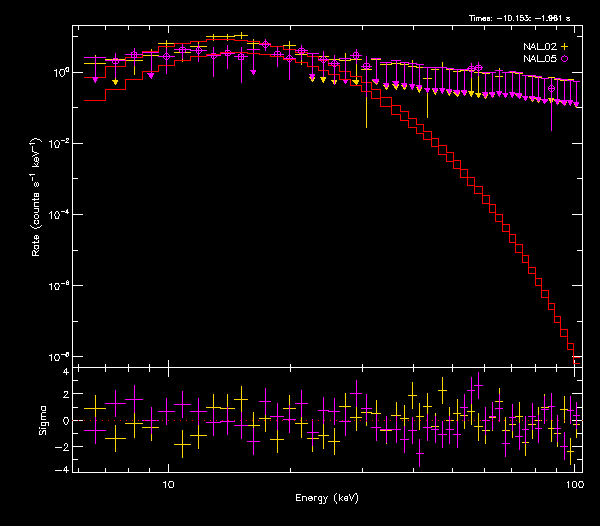Viewport: 600px width, 526px height.
Task: Click the Times range text at top
Action: [x=525, y=18]
